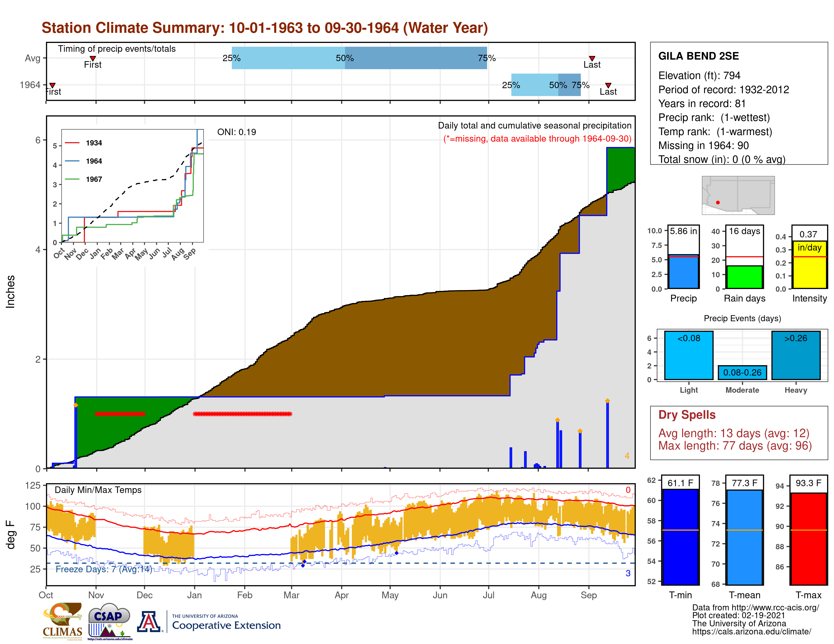Click the 'ONI: 0.19' label
The image size is (834, 644).
(237, 132)
